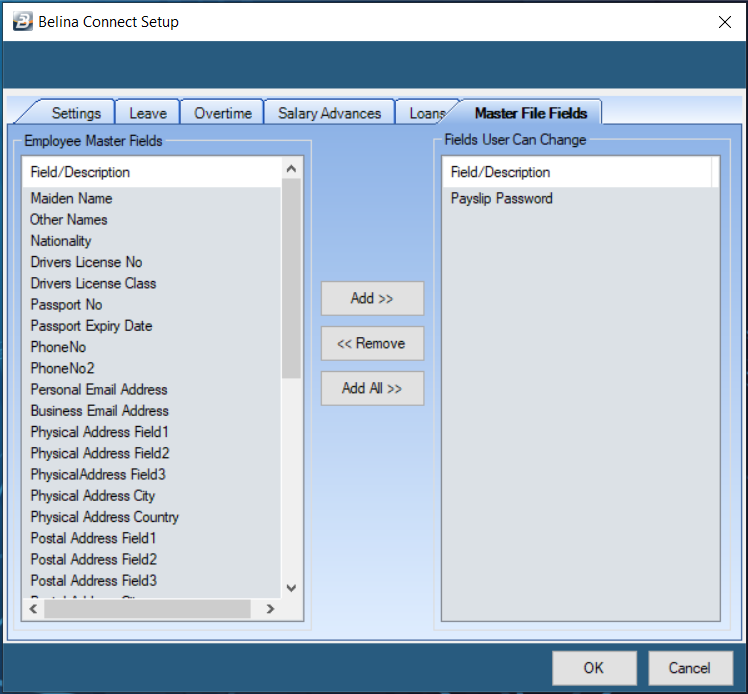This screenshot has width=748, height=694.
Task: Select Drivers License No field
Action: tap(86, 262)
